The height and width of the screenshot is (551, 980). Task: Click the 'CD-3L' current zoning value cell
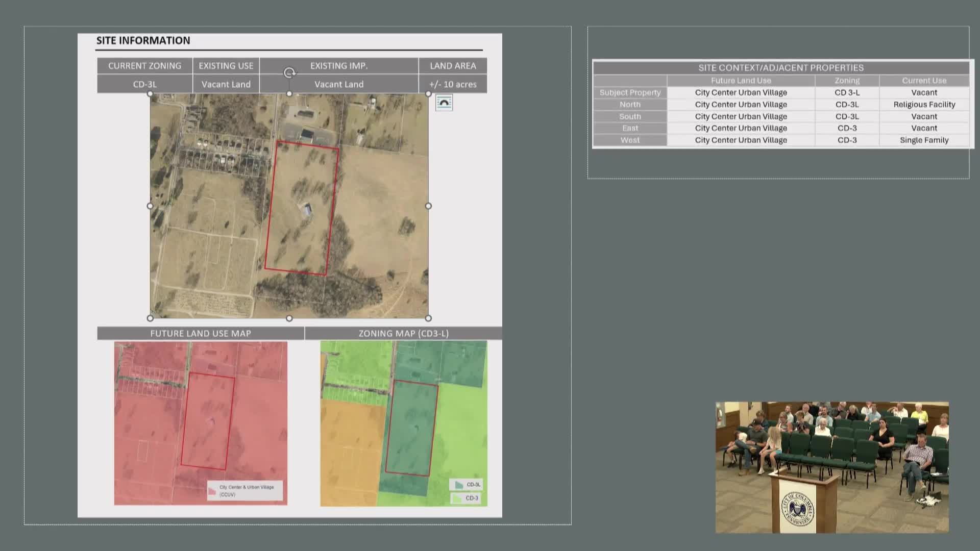coord(144,84)
